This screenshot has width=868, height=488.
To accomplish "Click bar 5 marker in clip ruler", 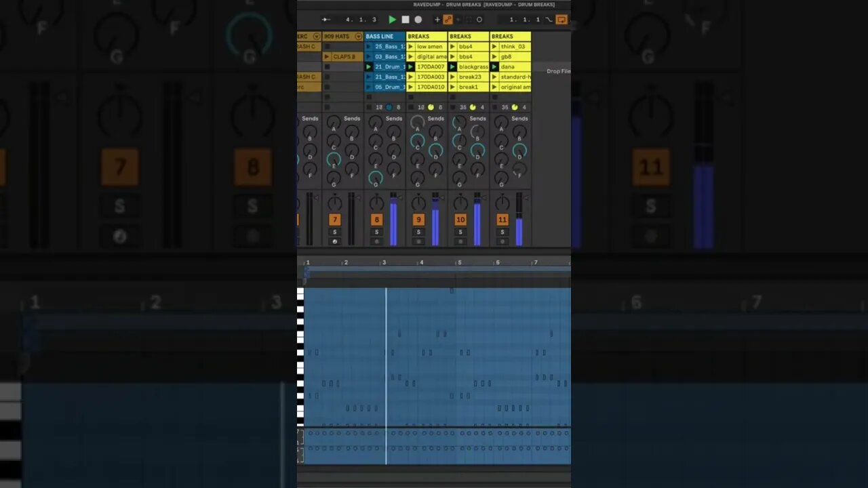I will tap(459, 262).
